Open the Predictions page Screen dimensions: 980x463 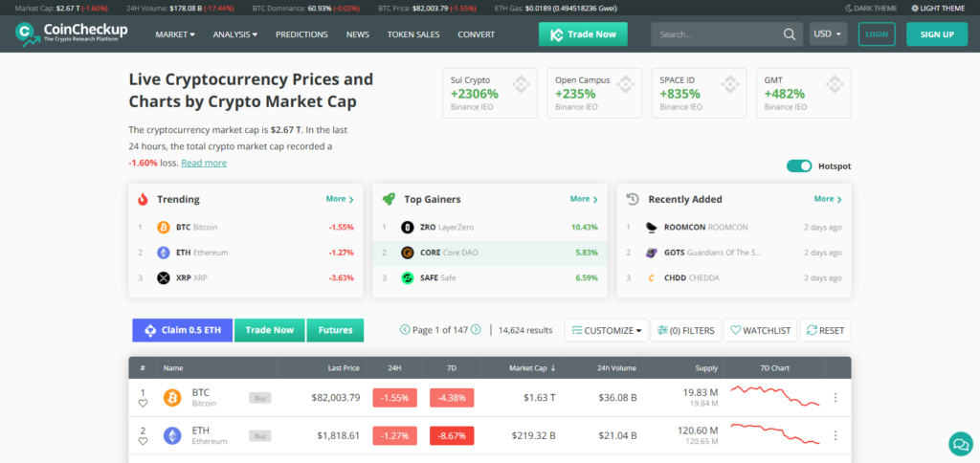[301, 34]
